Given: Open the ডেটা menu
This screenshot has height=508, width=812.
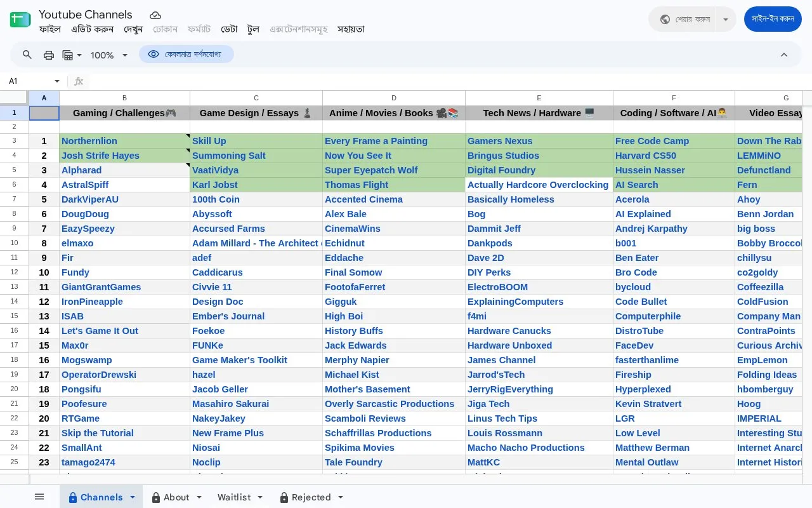Looking at the screenshot, I should pyautogui.click(x=229, y=29).
